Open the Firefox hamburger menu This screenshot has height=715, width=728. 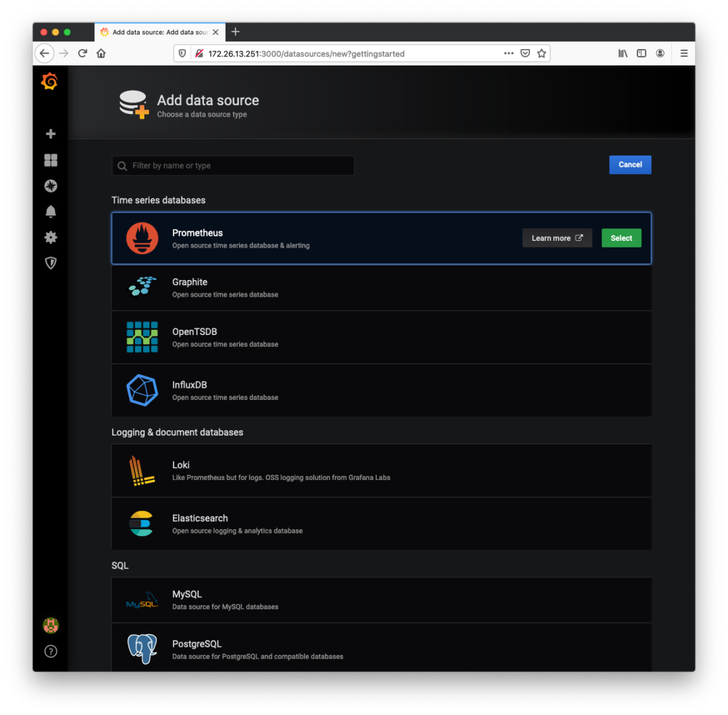[x=684, y=53]
